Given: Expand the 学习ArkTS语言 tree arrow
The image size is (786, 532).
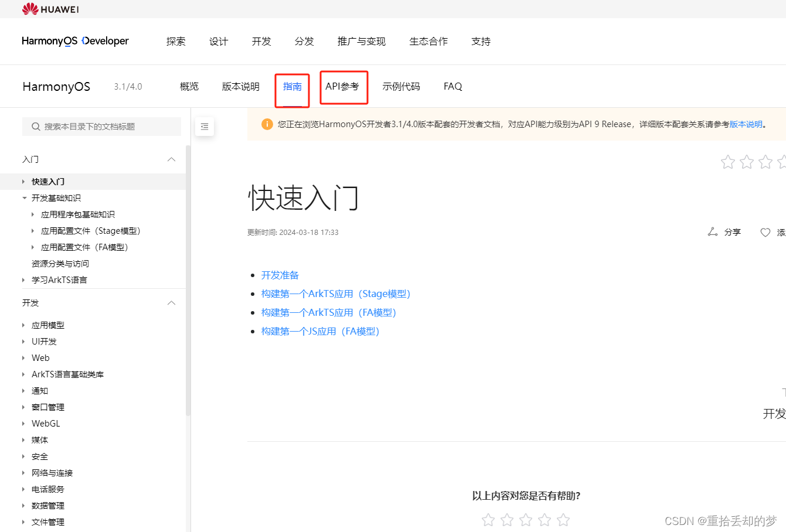Looking at the screenshot, I should click(x=23, y=280).
